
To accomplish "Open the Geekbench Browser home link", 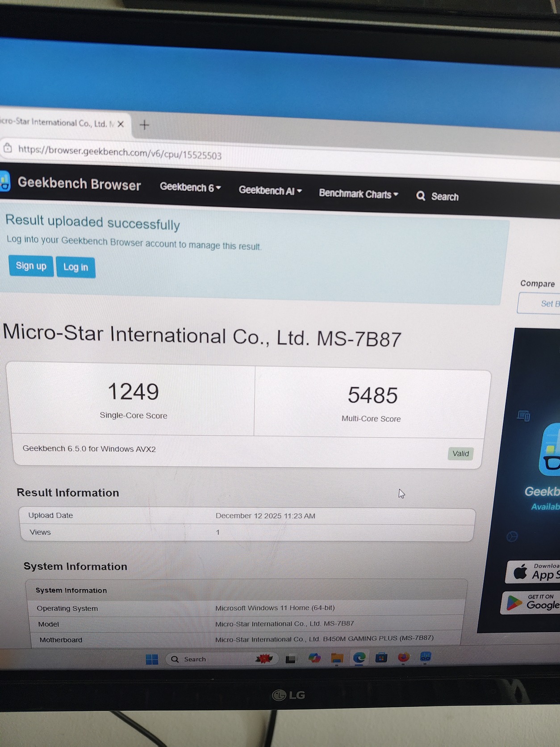I will [x=79, y=184].
